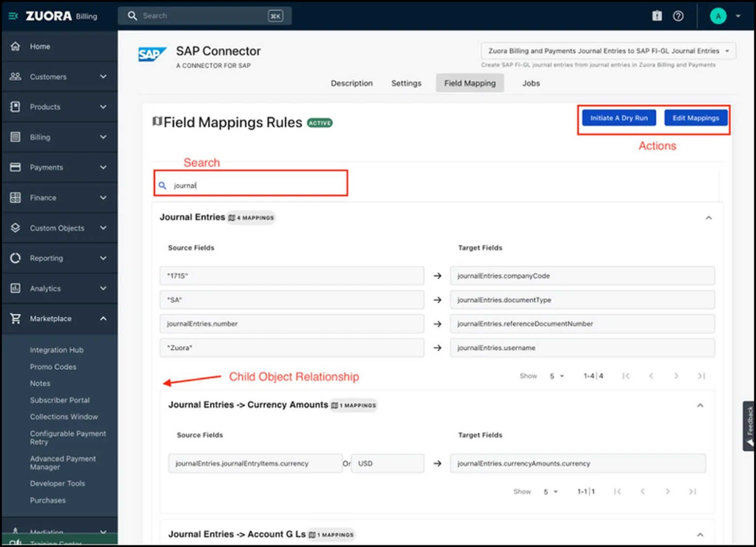Go to next page of Currency Amounts mappings
Image resolution: width=756 pixels, height=547 pixels.
pos(668,491)
